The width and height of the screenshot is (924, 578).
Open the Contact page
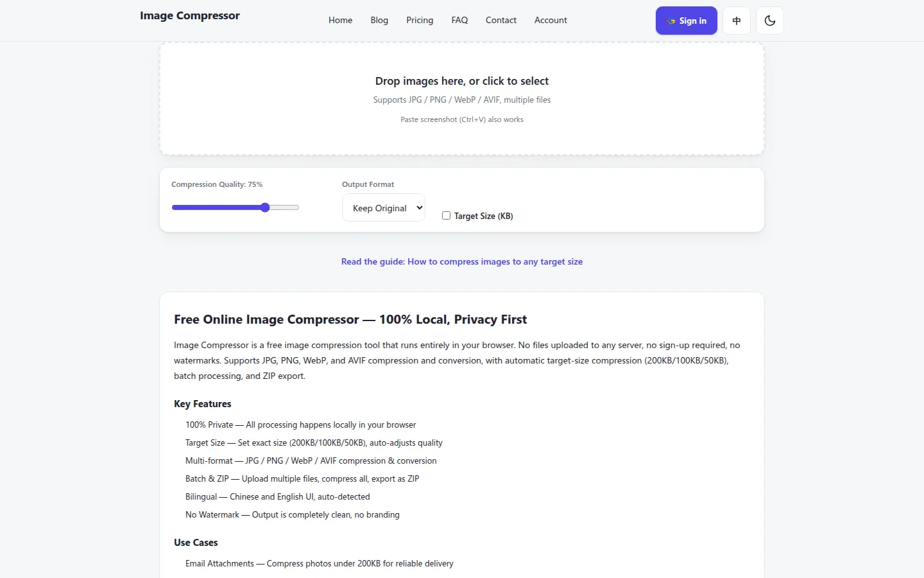coord(501,20)
